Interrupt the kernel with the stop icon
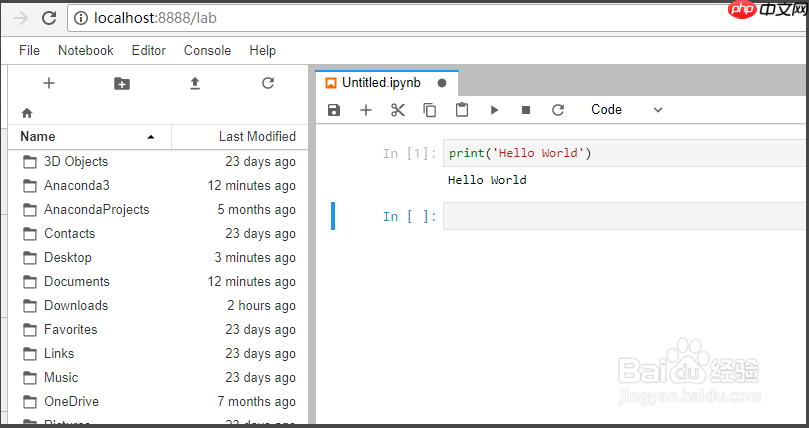This screenshot has width=809, height=428. [x=526, y=110]
